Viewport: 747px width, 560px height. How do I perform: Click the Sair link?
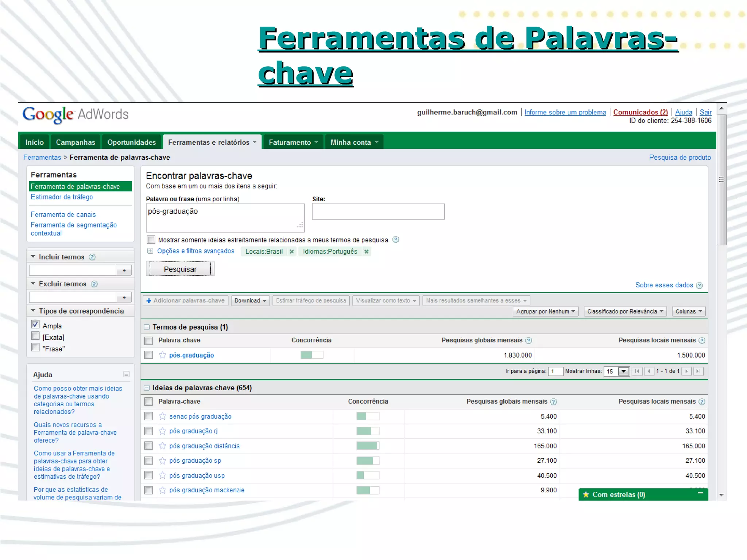pos(705,112)
